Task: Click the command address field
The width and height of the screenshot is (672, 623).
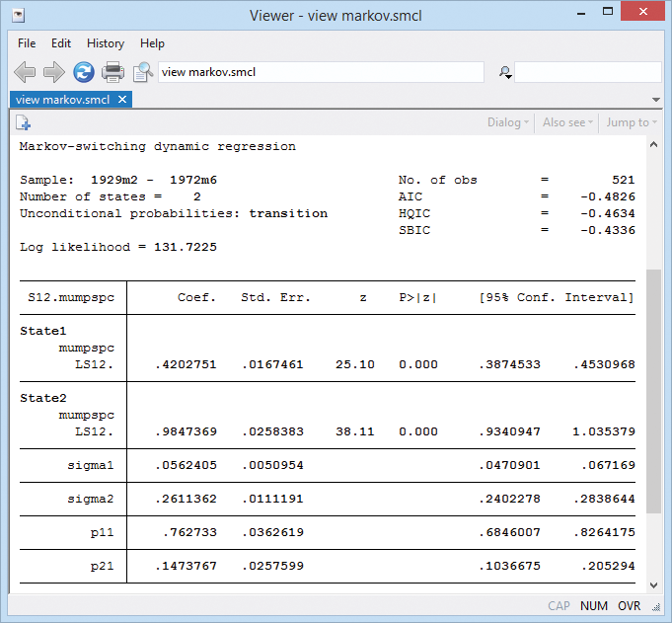Action: [x=321, y=72]
